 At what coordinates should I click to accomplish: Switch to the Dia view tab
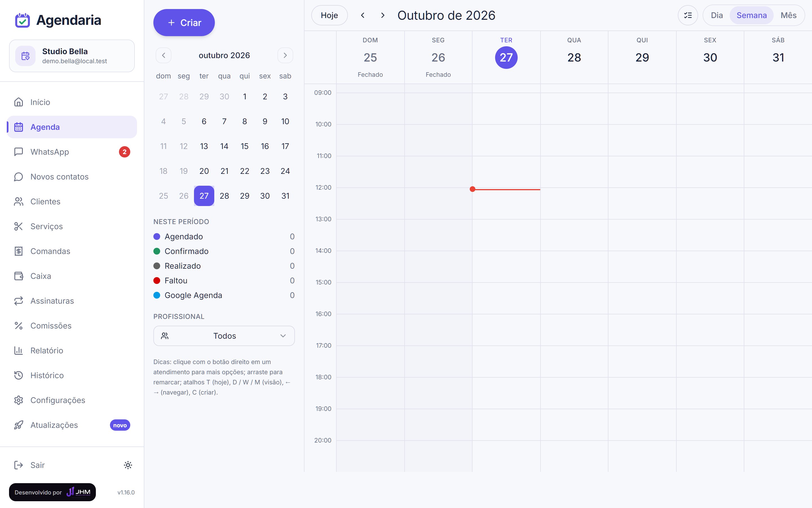(x=717, y=15)
